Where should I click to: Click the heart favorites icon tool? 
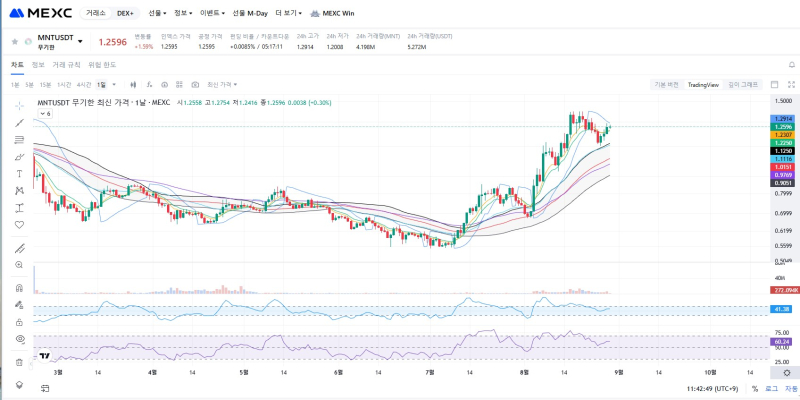pyautogui.click(x=19, y=224)
